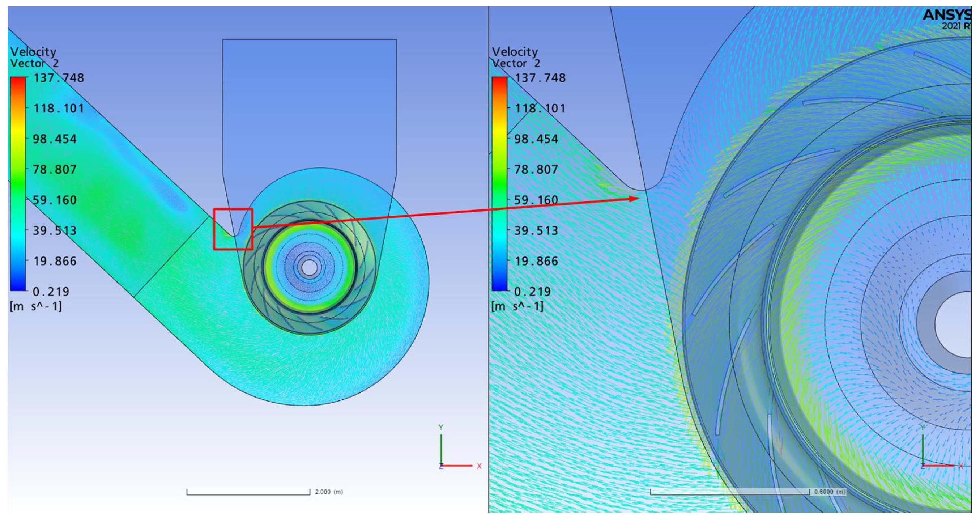980x518 pixels.
Task: Click the volute tongue tip in right view
Action: coord(642,189)
